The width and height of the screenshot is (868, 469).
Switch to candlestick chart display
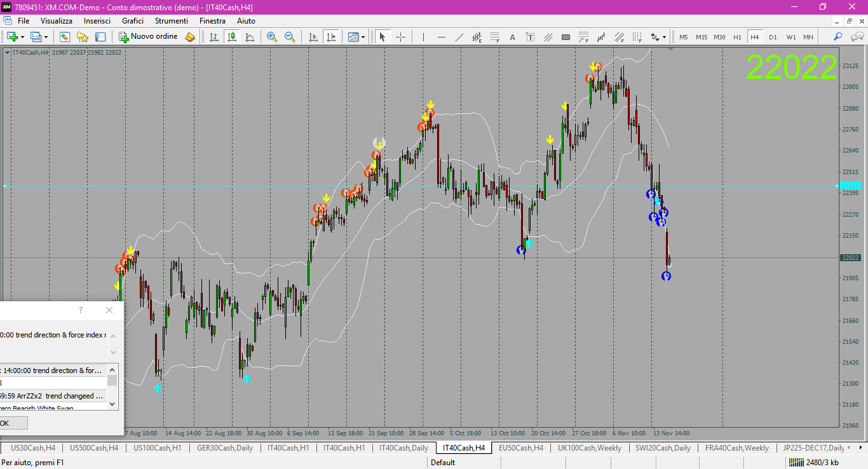coord(232,37)
